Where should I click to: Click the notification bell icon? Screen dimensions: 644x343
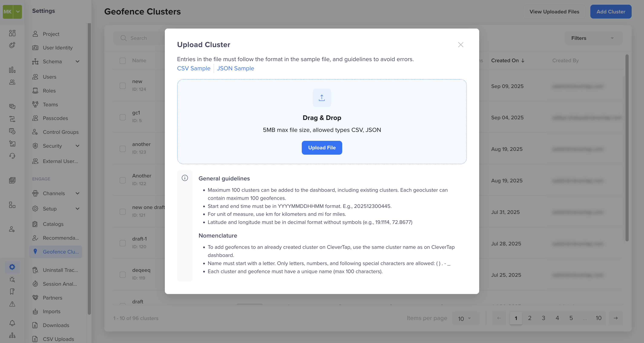(x=12, y=323)
